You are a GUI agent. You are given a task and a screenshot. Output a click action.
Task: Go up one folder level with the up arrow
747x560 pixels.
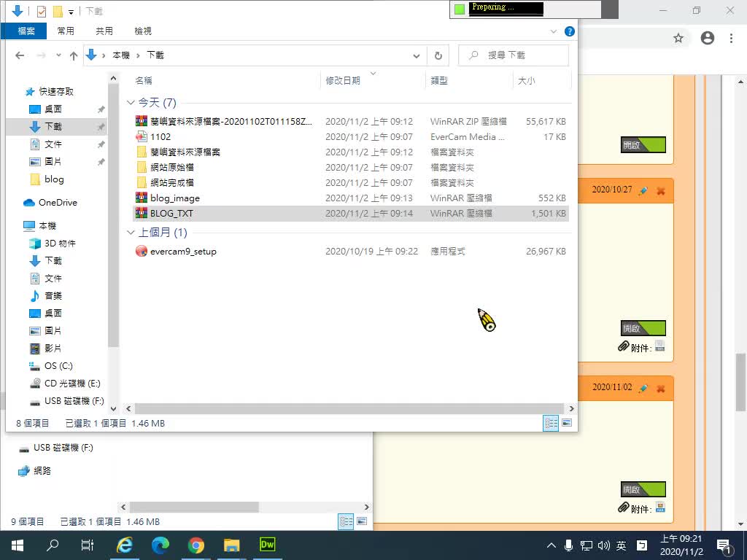click(x=74, y=55)
